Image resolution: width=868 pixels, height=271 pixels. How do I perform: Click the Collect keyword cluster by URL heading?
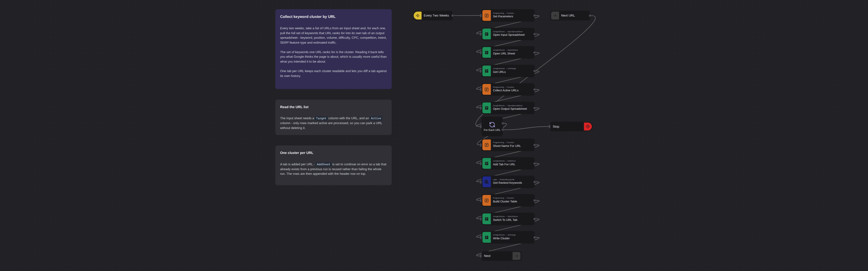pos(308,17)
